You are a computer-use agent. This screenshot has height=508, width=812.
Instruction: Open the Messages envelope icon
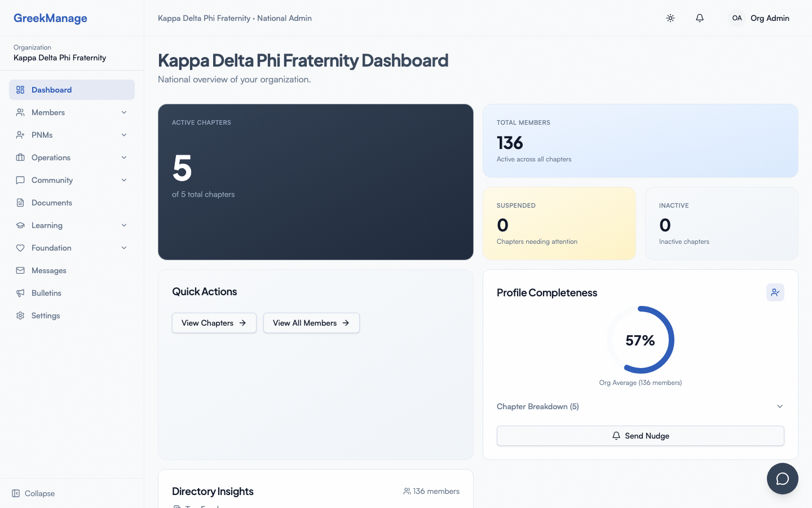click(x=20, y=270)
